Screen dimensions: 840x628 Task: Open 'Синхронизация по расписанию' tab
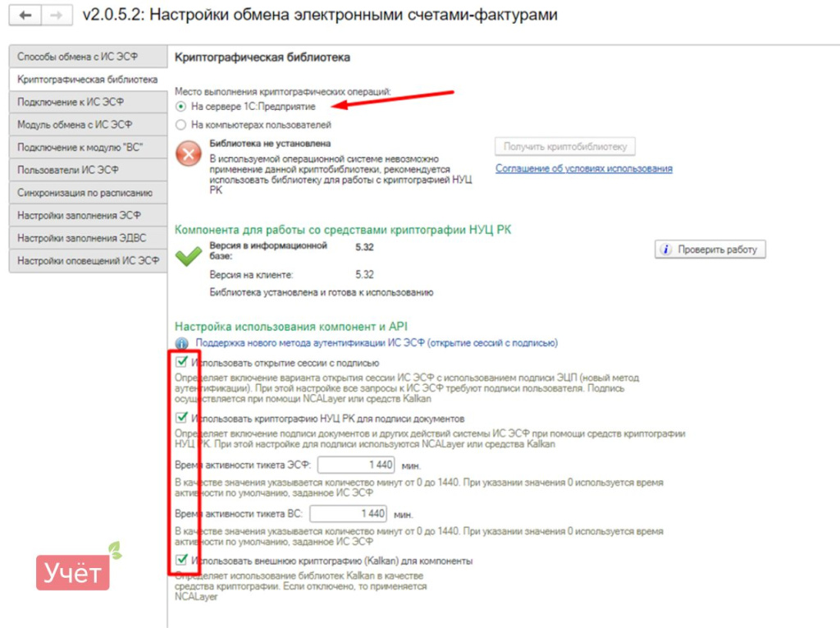[x=89, y=193]
